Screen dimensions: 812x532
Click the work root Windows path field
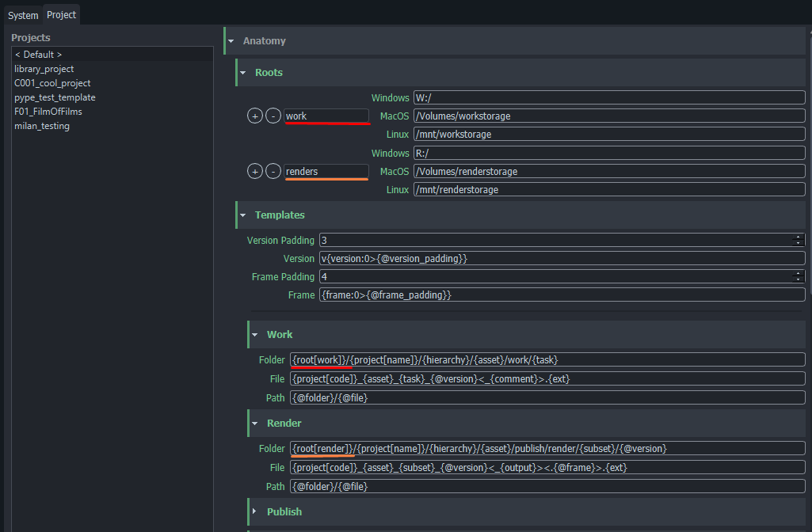608,98
